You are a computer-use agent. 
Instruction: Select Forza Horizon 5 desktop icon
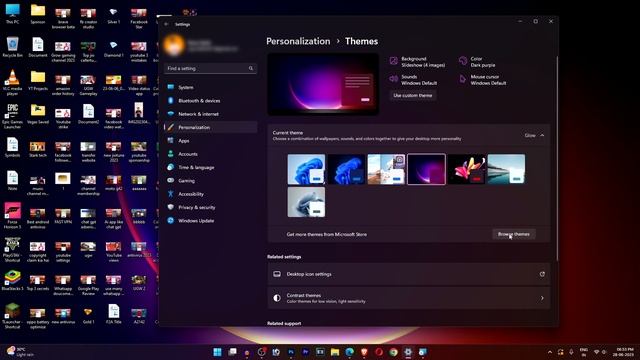tap(12, 216)
